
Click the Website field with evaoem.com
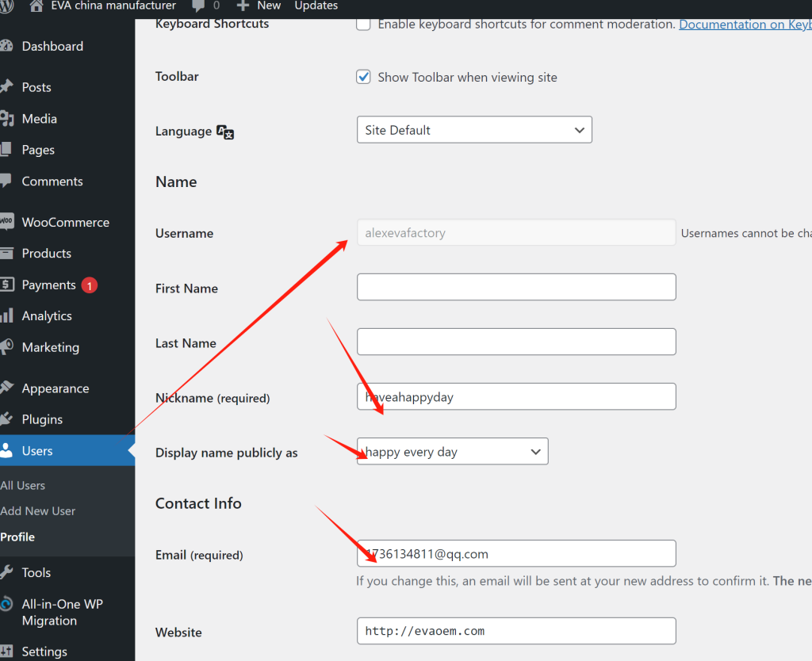click(x=516, y=631)
